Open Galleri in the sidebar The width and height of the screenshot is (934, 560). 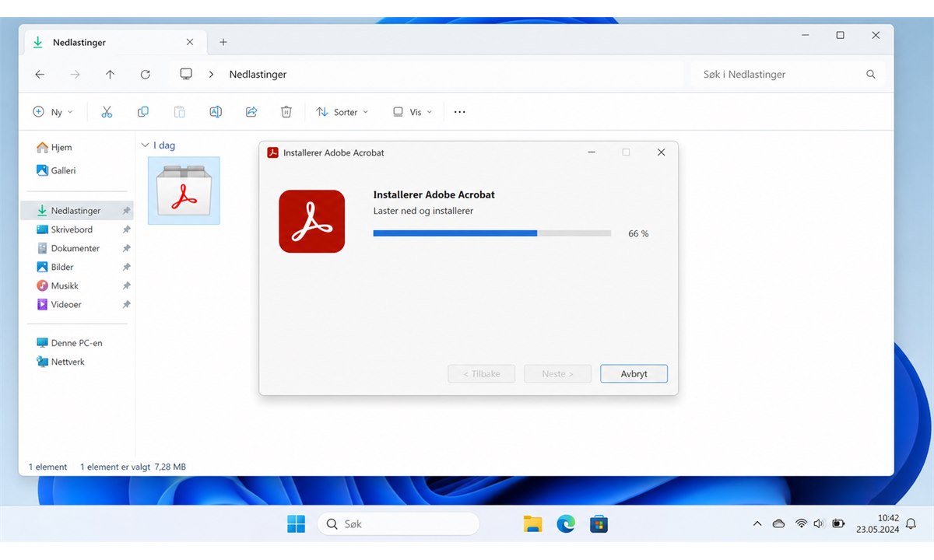56,170
